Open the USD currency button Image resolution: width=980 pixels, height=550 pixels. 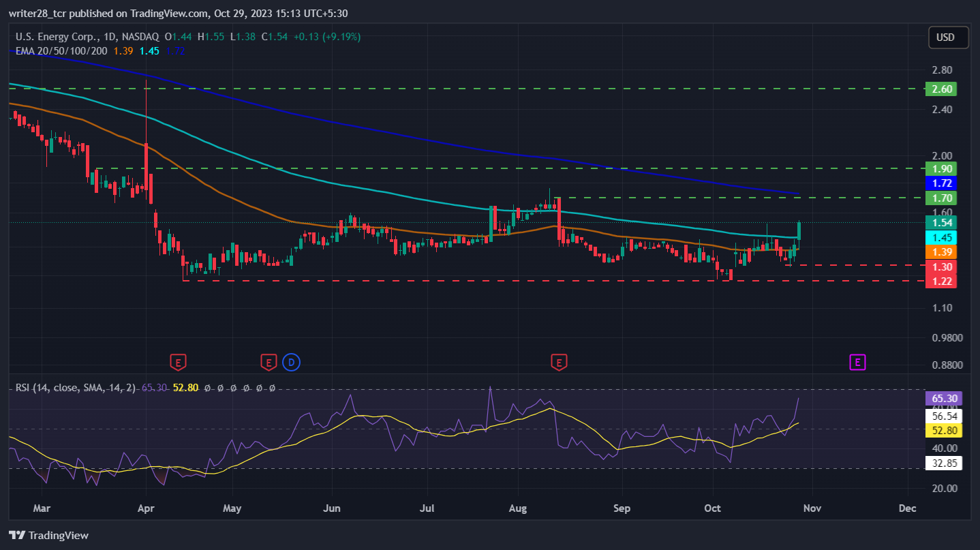(x=948, y=37)
